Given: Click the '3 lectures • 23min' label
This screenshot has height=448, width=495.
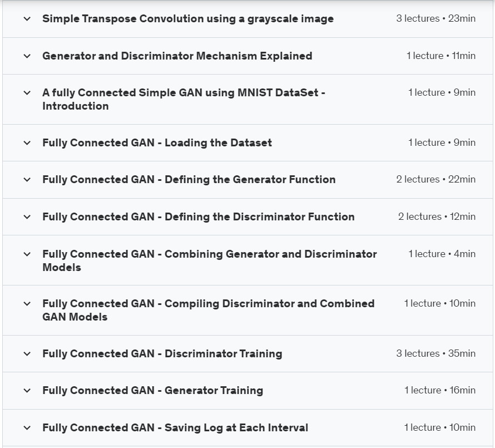Looking at the screenshot, I should point(435,18).
